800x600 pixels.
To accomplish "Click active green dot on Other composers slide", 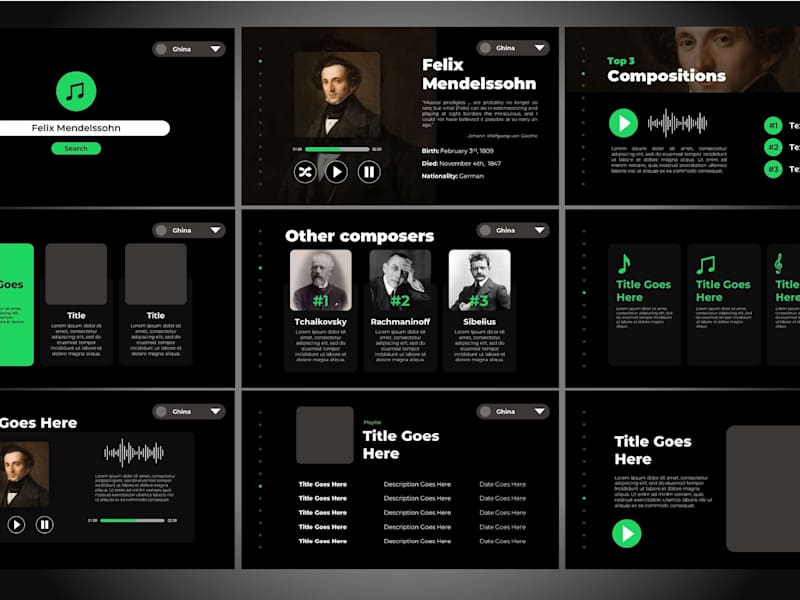I will pyautogui.click(x=260, y=268).
